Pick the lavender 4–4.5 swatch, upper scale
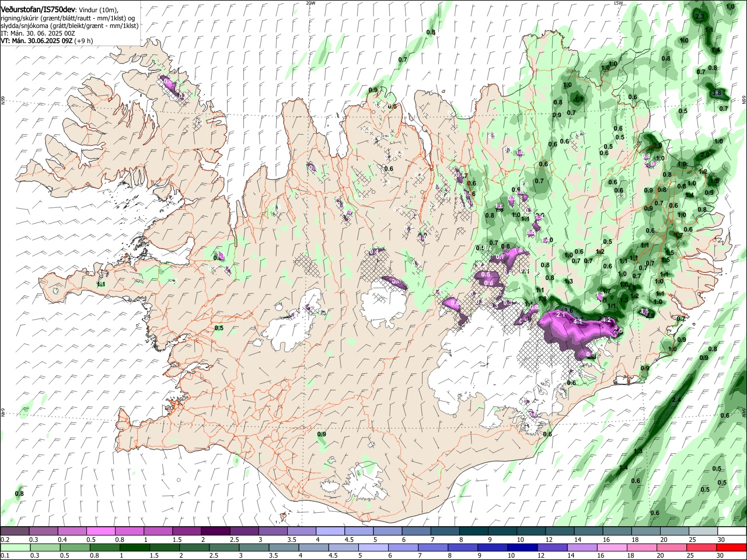 (330, 531)
